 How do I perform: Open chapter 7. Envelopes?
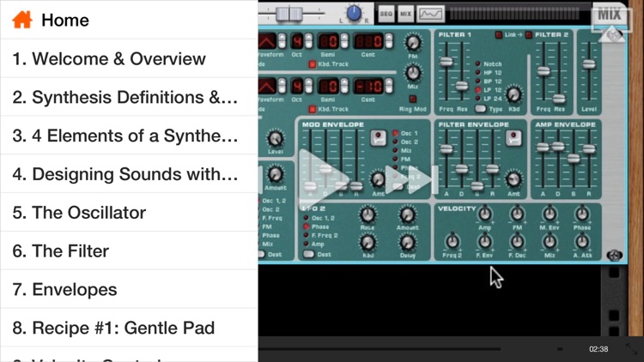click(x=129, y=289)
